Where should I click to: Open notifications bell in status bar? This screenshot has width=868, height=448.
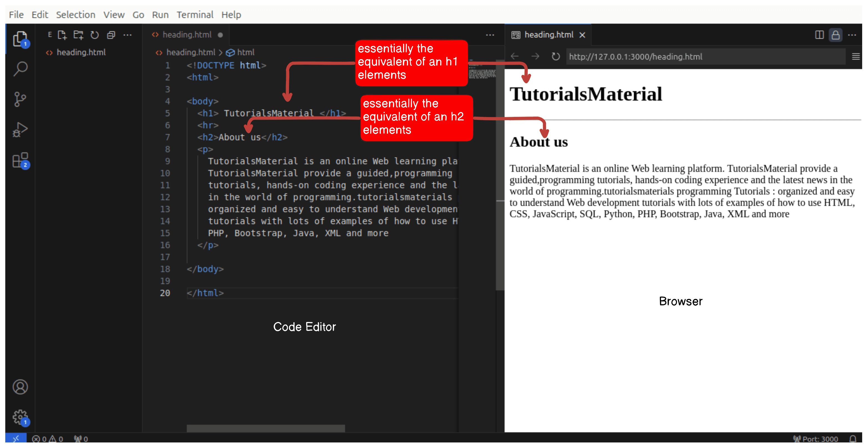click(x=853, y=439)
